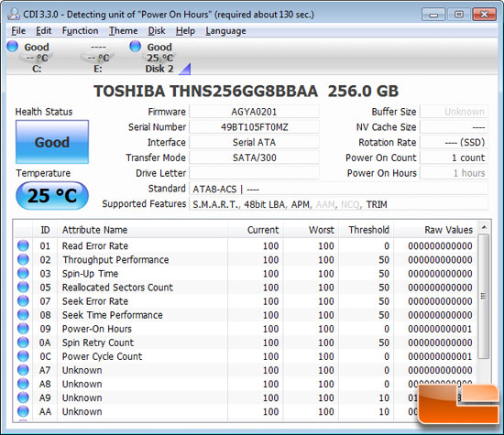Click the Transfer Mode field SATA/300
Screen dimensions: 504x435
click(x=254, y=158)
